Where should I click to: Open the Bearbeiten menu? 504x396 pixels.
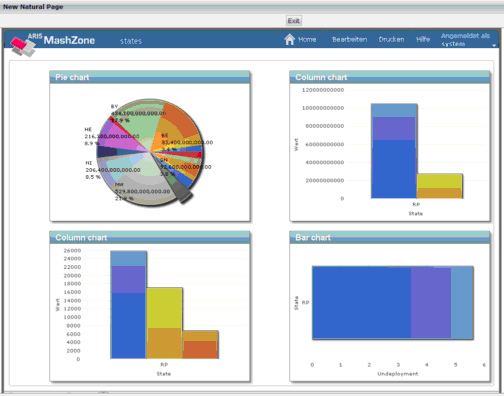click(x=349, y=39)
